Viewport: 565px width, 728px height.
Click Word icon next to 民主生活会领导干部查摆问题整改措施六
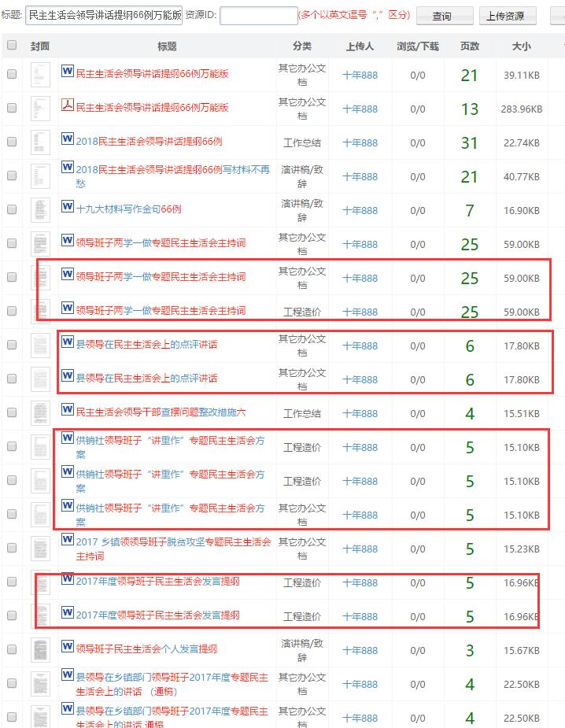click(x=68, y=411)
